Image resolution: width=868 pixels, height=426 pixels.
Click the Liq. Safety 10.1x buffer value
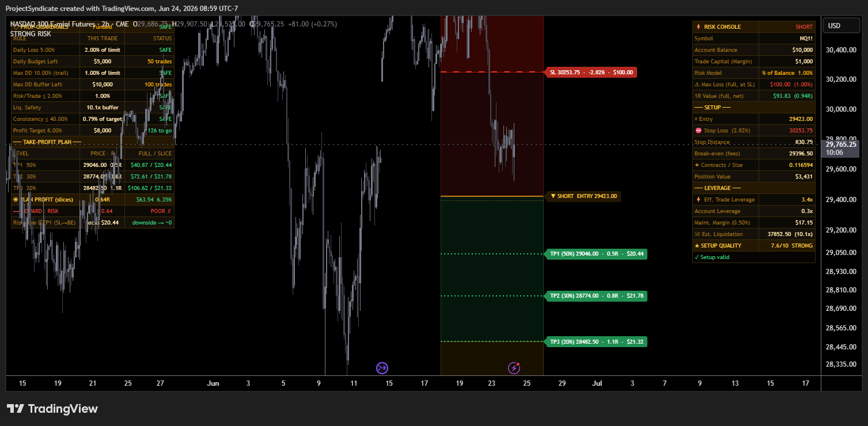[x=103, y=108]
